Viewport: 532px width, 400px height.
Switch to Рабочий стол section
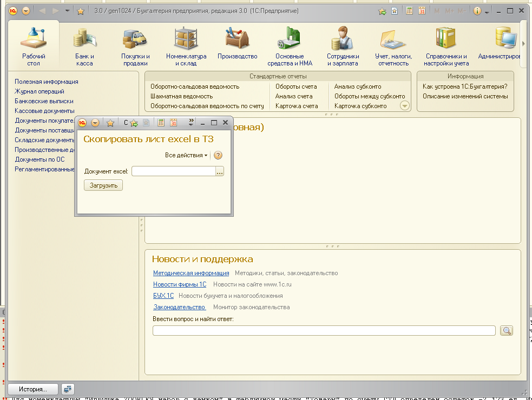[x=34, y=46]
